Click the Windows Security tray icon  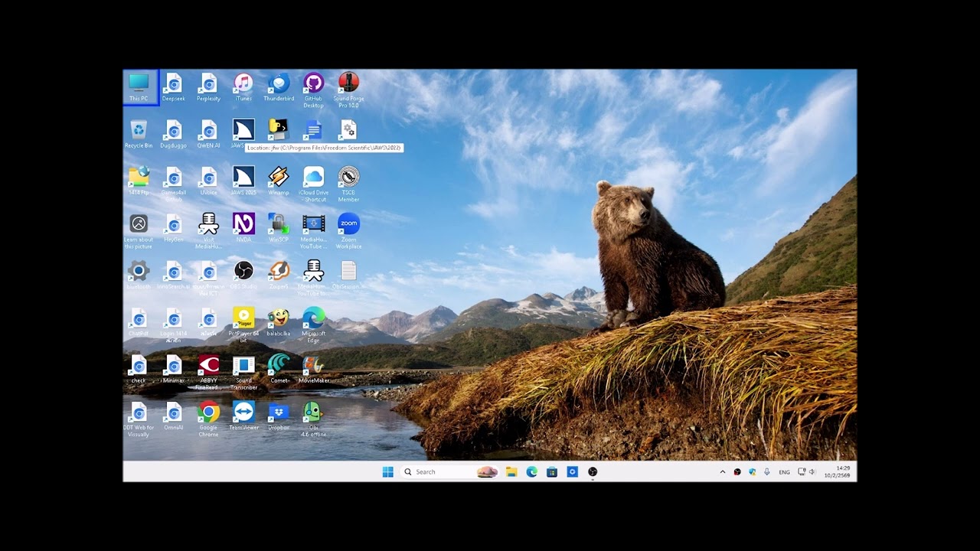pos(753,472)
